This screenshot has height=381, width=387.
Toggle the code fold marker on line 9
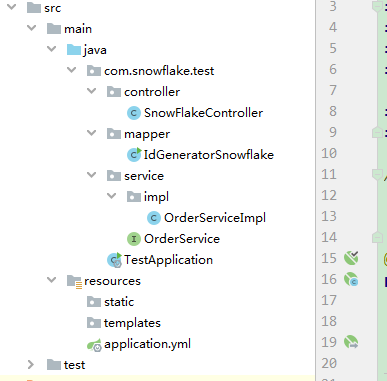point(377,132)
